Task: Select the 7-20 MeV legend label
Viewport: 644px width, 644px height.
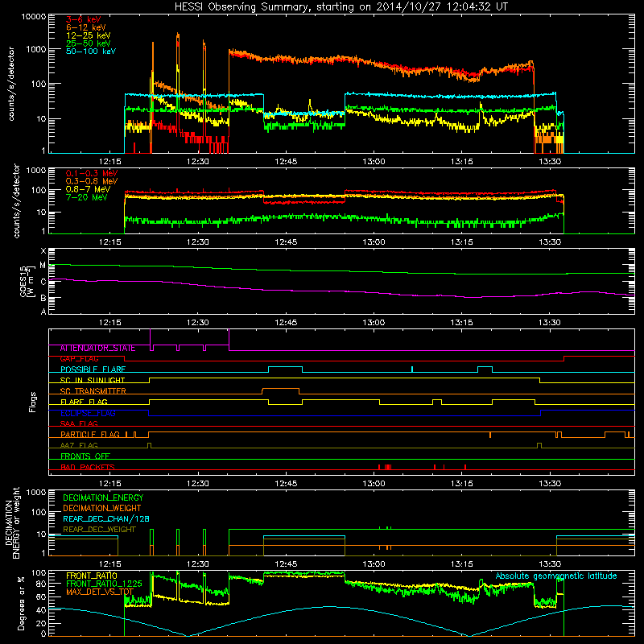Action: pyautogui.click(x=87, y=197)
